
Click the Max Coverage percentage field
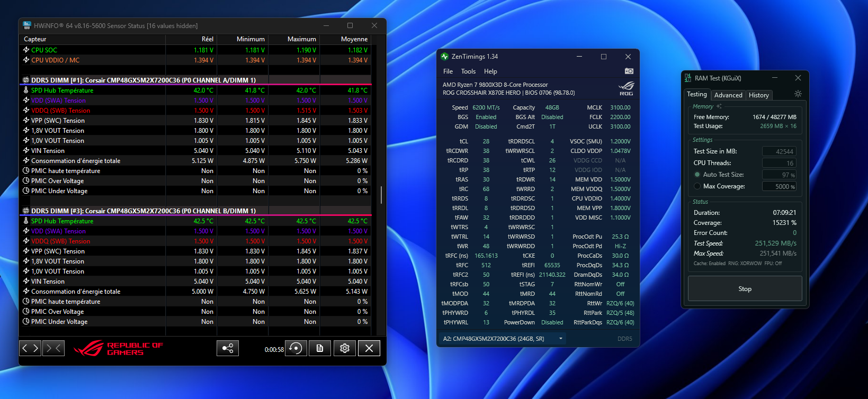point(779,186)
